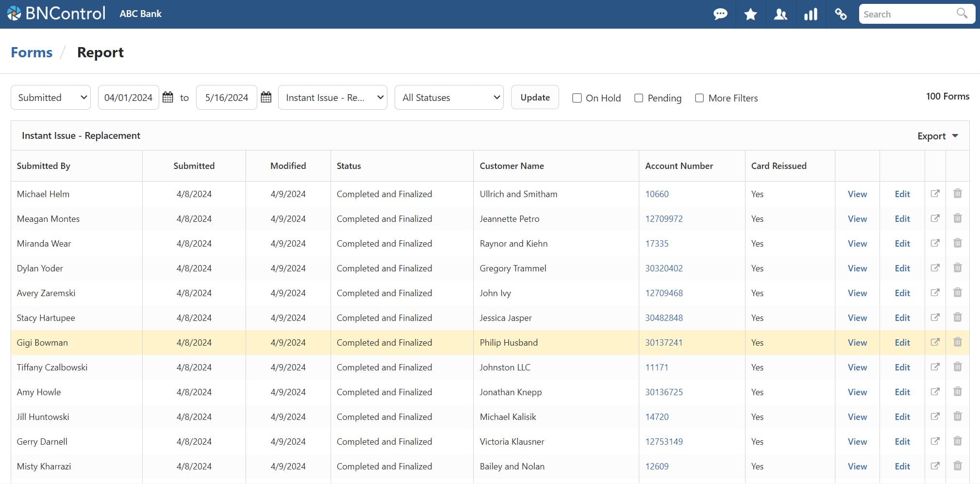Select the Instant Issue form type dropdown
This screenshot has width=980, height=484.
point(332,97)
